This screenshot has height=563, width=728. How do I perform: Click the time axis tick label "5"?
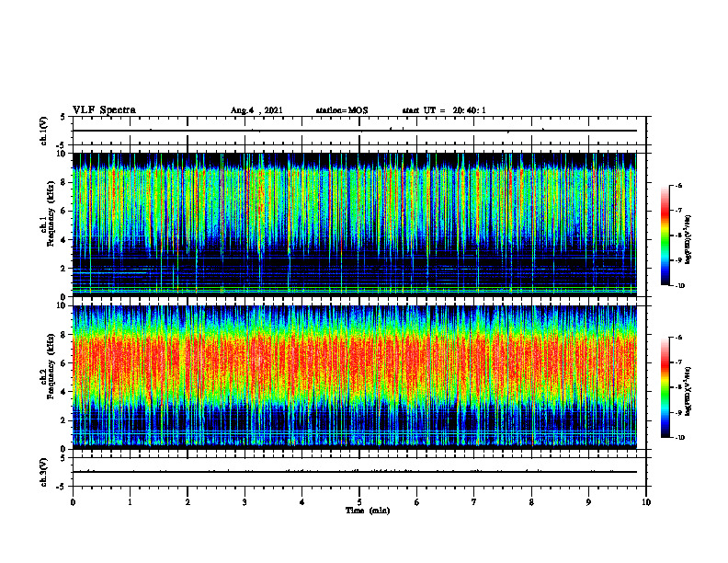point(359,502)
